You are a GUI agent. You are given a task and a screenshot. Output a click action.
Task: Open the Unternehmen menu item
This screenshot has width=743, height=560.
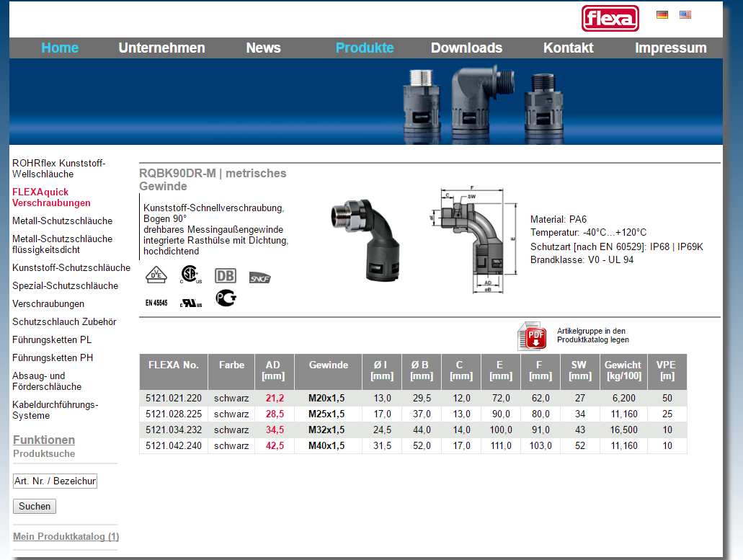tap(161, 48)
